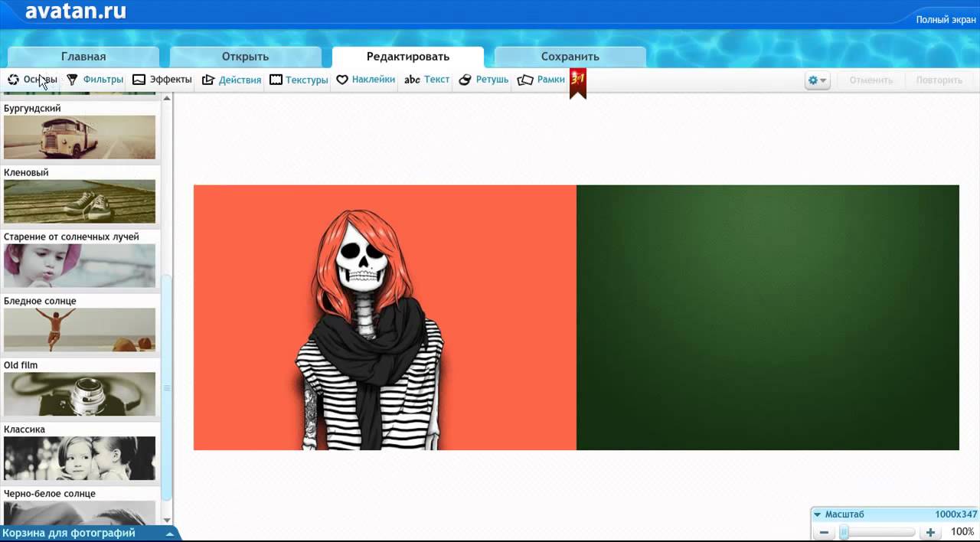Click the zoom out minus button
Image resolution: width=980 pixels, height=542 pixels.
pyautogui.click(x=825, y=532)
